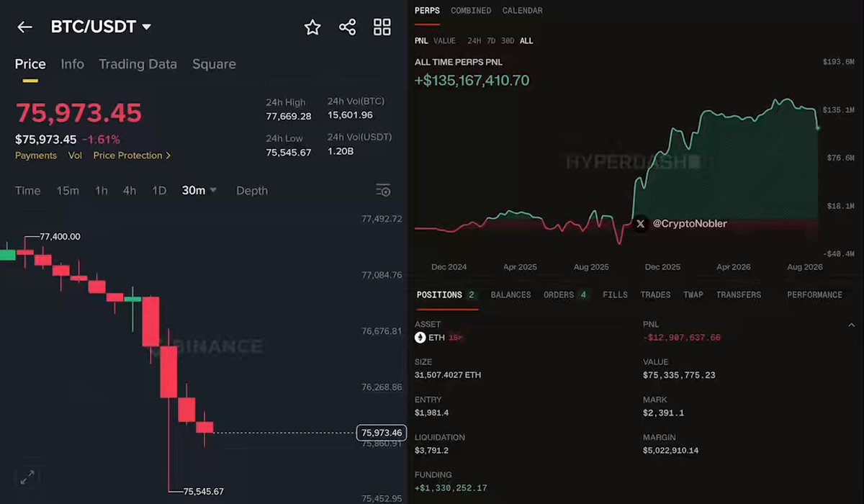
Task: Add BTC/USDT to favorites with star icon
Action: 312,27
